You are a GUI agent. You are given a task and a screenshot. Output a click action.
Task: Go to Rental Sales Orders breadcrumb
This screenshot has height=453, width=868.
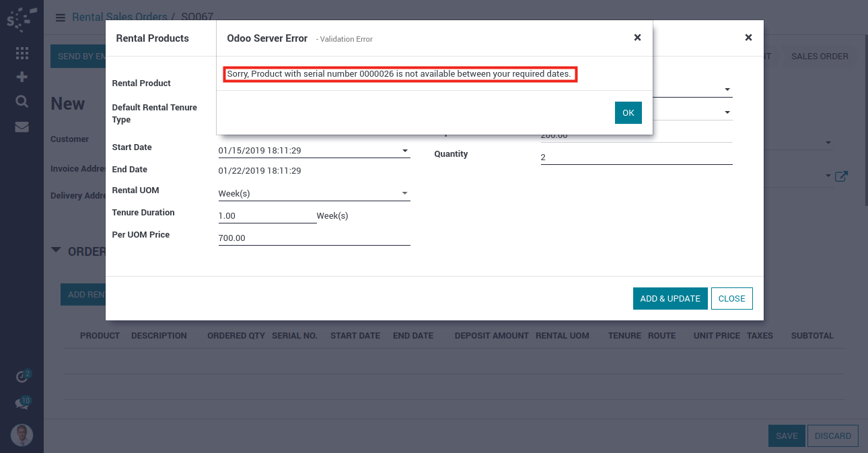120,17
